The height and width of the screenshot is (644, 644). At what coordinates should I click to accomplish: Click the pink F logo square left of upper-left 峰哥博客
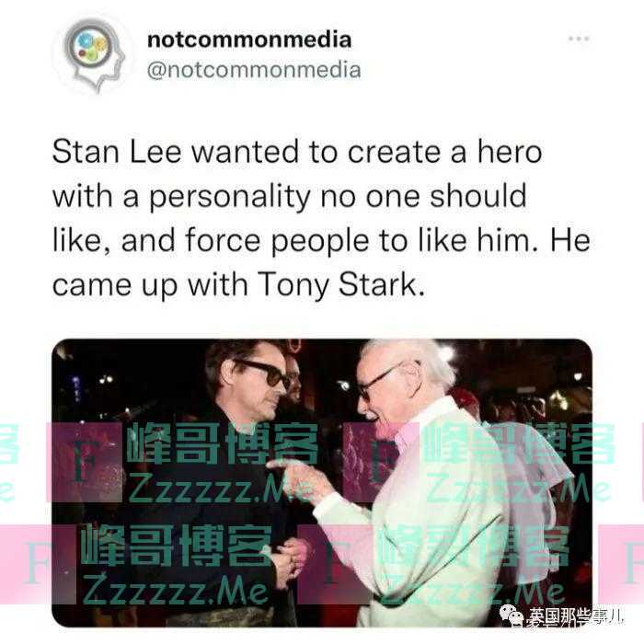click(x=85, y=463)
